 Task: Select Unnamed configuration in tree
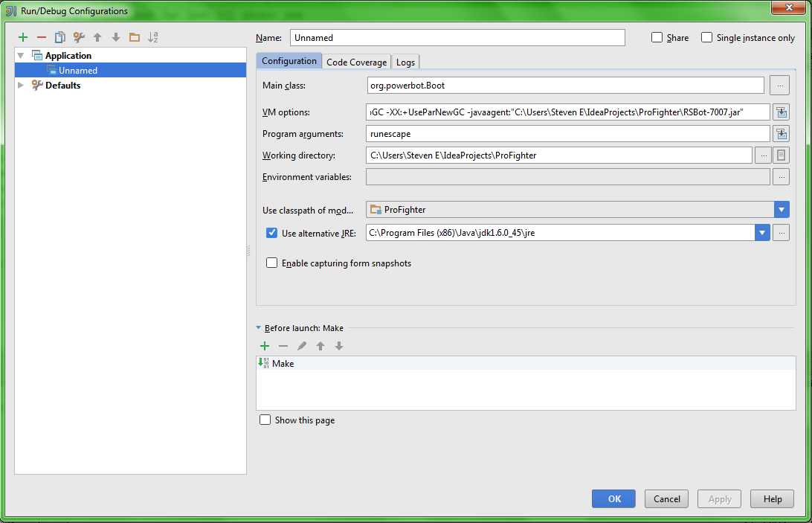(131, 70)
